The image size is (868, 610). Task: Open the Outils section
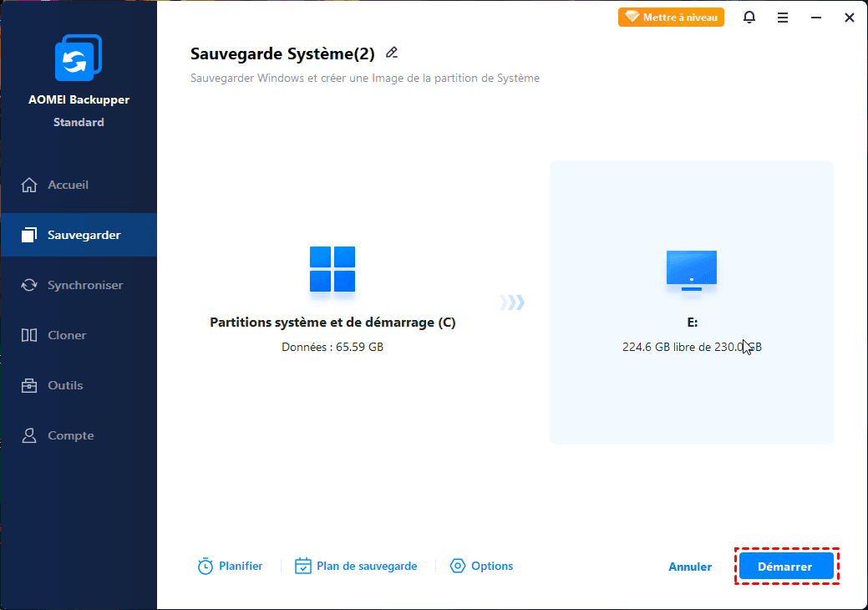tap(79, 385)
